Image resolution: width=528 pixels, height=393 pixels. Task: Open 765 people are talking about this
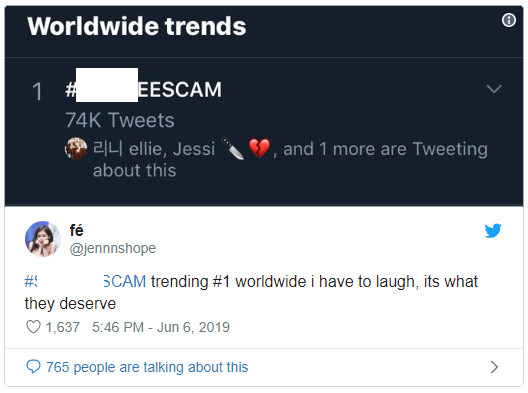(147, 367)
